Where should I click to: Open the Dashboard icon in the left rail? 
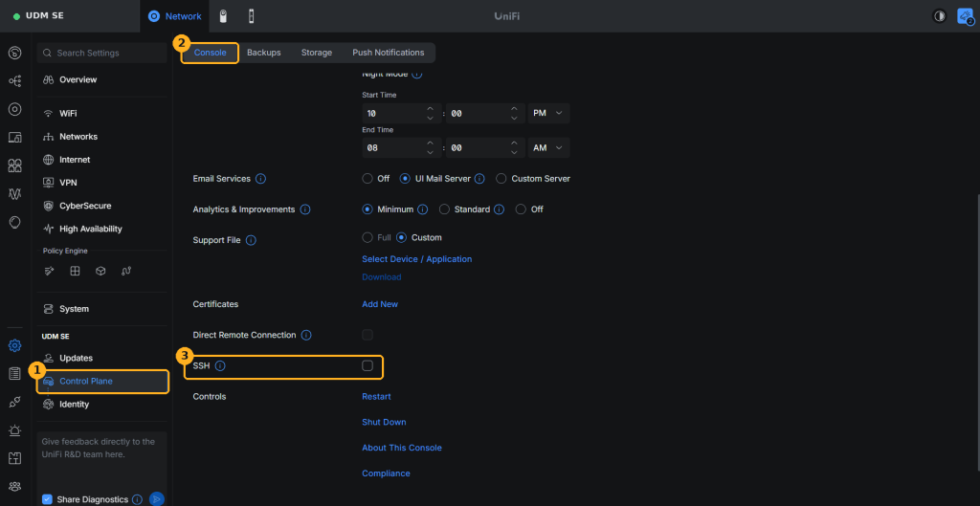point(15,53)
